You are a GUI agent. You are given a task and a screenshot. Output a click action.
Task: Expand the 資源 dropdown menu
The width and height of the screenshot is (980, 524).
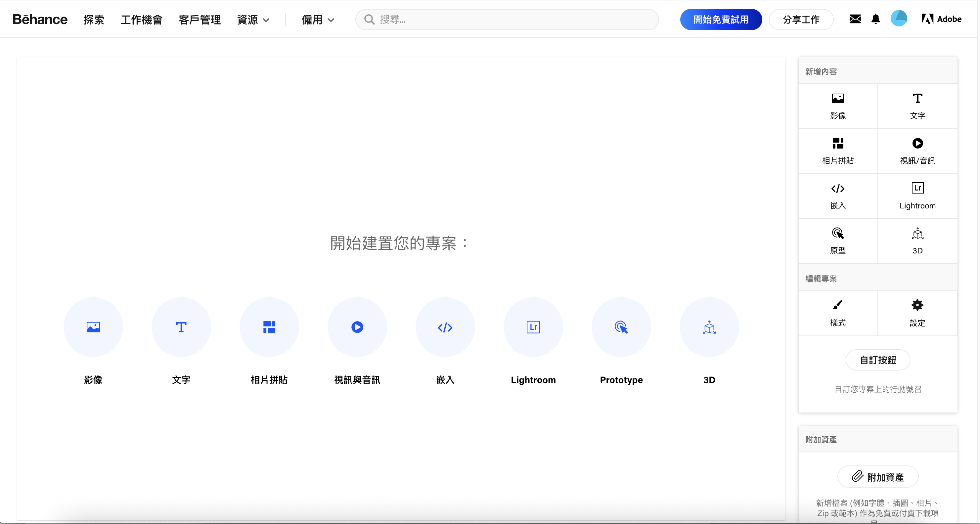(253, 20)
